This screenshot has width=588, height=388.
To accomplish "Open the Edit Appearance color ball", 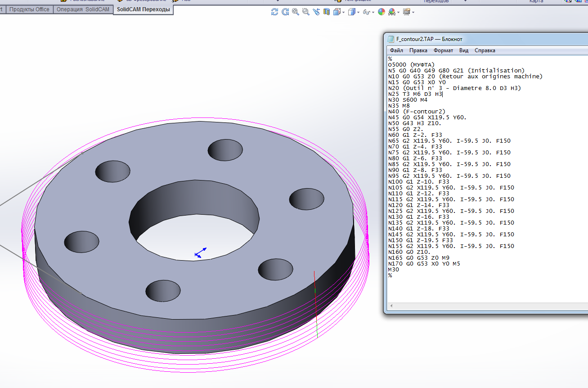I will [x=382, y=12].
